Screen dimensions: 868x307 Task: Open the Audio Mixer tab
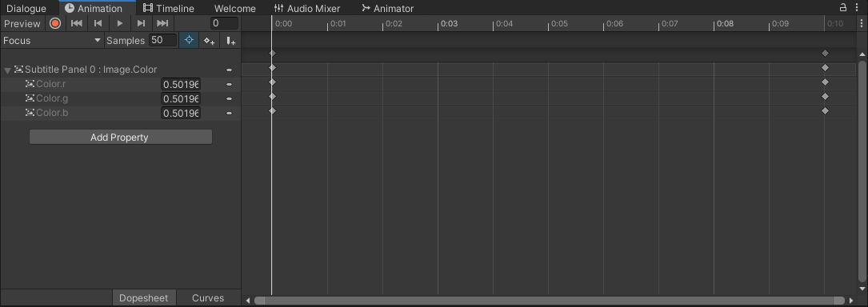307,8
